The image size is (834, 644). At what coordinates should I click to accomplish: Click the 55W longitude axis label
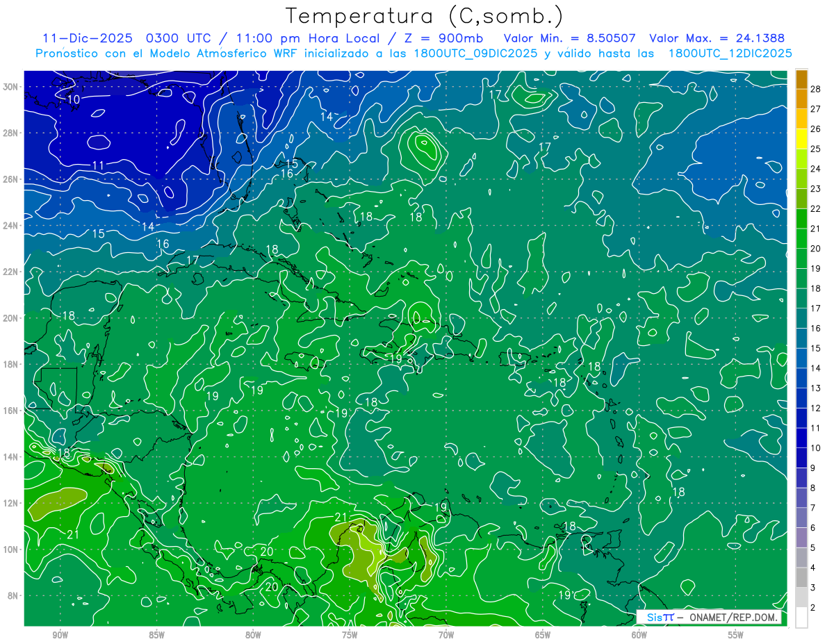click(736, 636)
